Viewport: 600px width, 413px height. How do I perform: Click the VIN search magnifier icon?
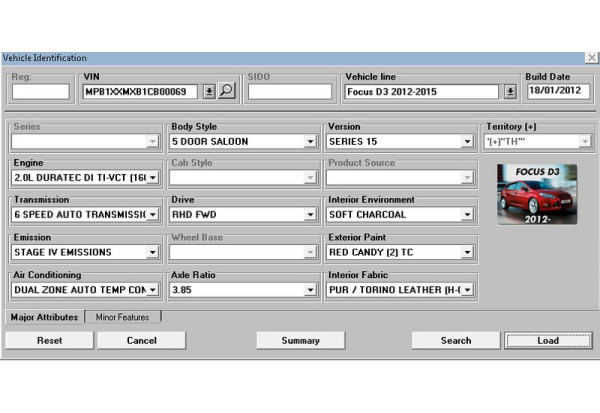(x=227, y=92)
